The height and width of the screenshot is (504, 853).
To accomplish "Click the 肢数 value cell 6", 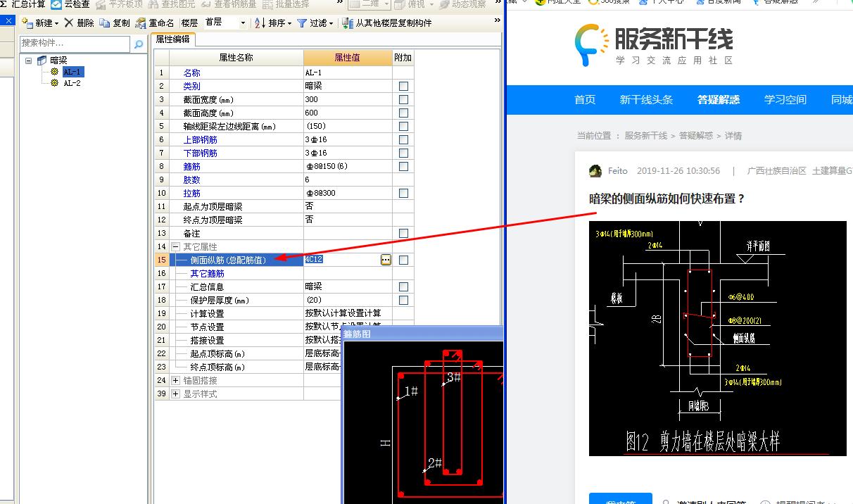I will tap(348, 179).
